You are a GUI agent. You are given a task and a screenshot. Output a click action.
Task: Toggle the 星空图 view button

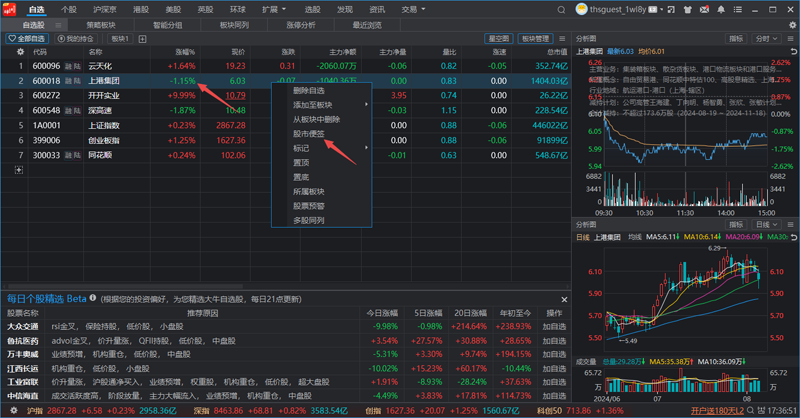click(498, 39)
